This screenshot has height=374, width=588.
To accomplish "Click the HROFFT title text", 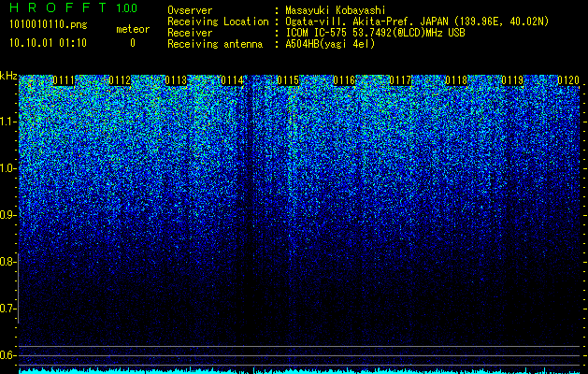I will (58, 7).
